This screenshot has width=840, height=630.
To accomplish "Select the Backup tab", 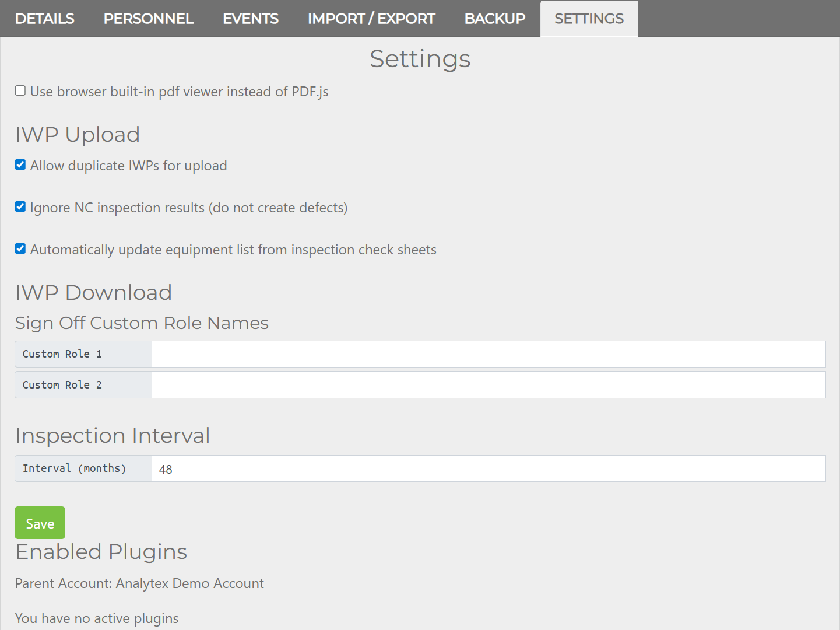I will click(x=495, y=19).
